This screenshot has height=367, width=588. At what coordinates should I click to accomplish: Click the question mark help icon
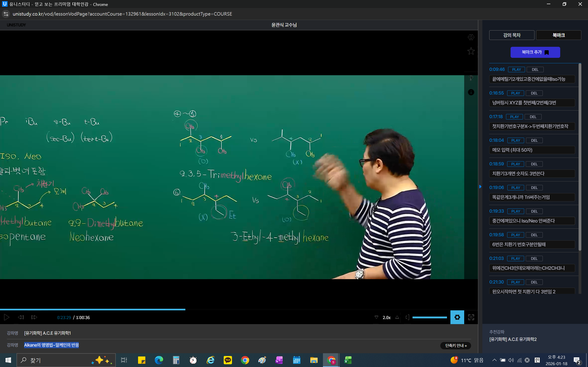471,78
